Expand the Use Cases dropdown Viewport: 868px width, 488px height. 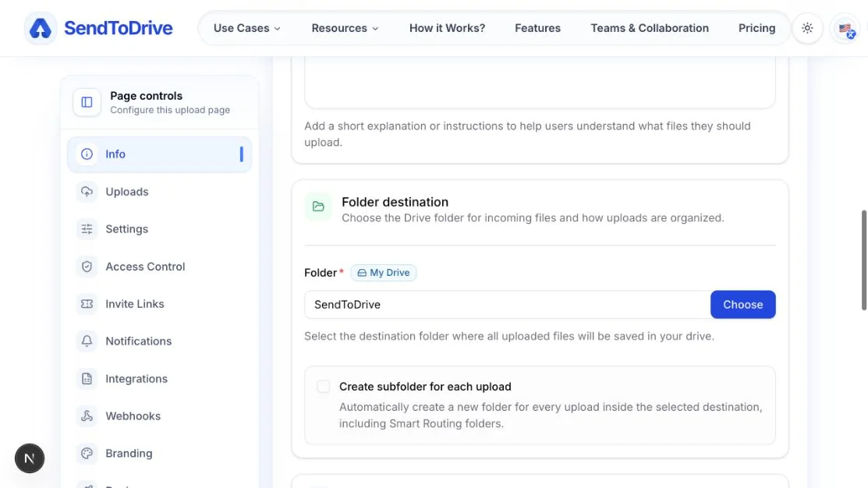point(247,28)
